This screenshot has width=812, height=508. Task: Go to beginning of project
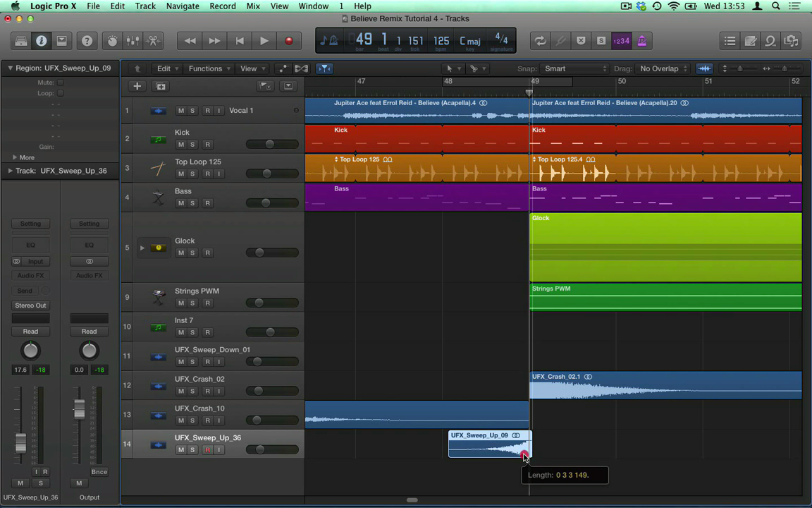click(239, 41)
